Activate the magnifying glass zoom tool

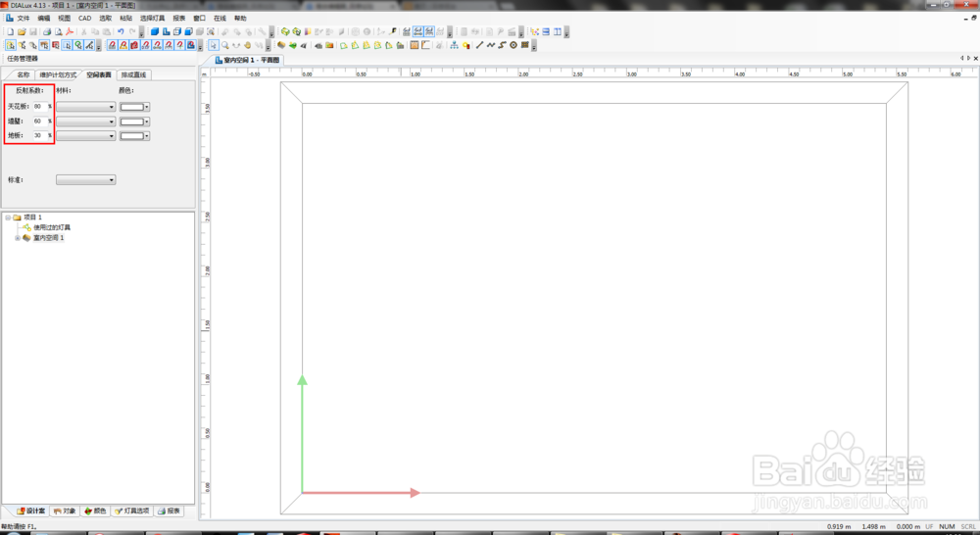click(224, 45)
